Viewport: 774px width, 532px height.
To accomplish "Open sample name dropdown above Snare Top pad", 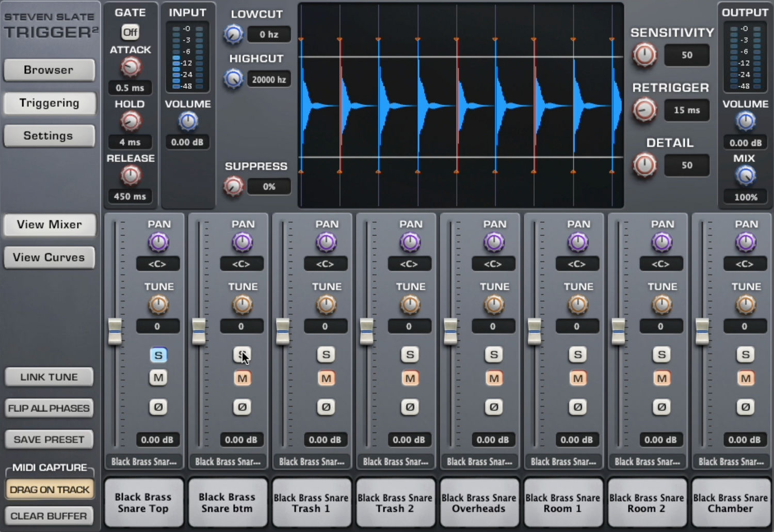I will pyautogui.click(x=144, y=462).
